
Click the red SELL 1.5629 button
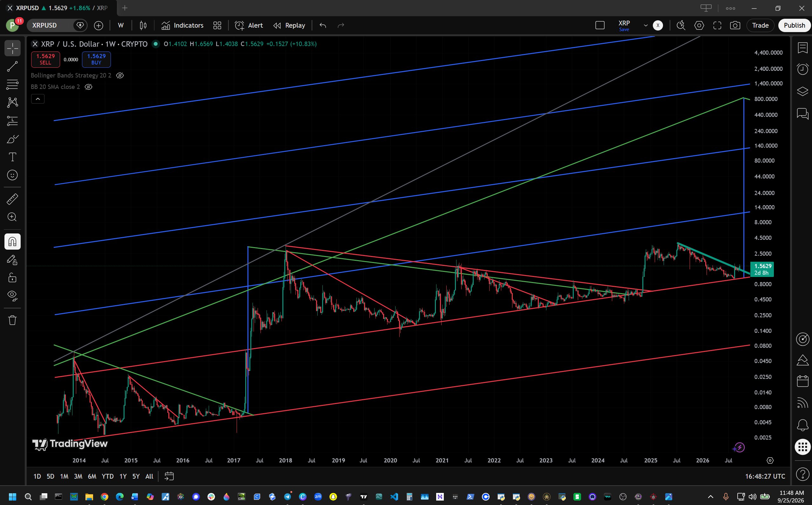[45, 59]
